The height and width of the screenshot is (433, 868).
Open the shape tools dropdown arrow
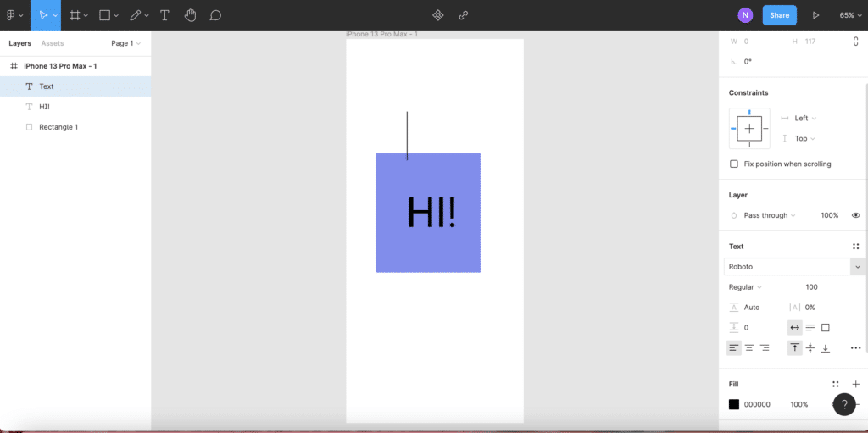click(116, 15)
